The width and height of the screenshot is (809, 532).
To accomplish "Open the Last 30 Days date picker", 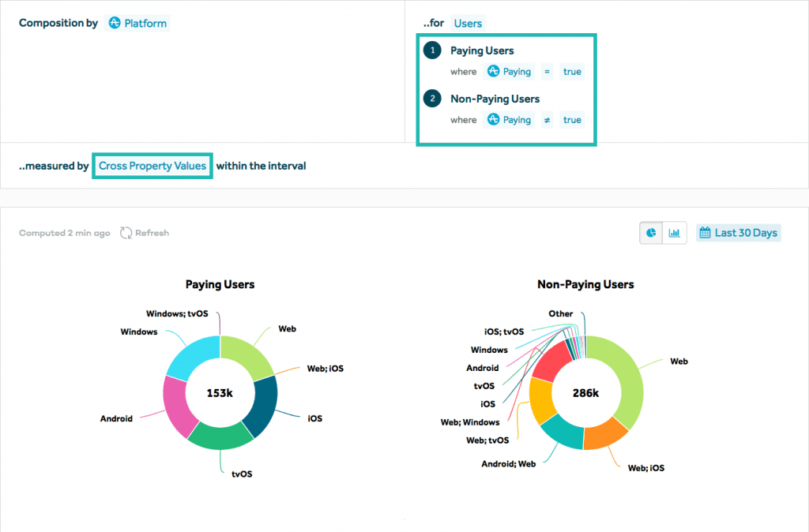I will coord(739,233).
